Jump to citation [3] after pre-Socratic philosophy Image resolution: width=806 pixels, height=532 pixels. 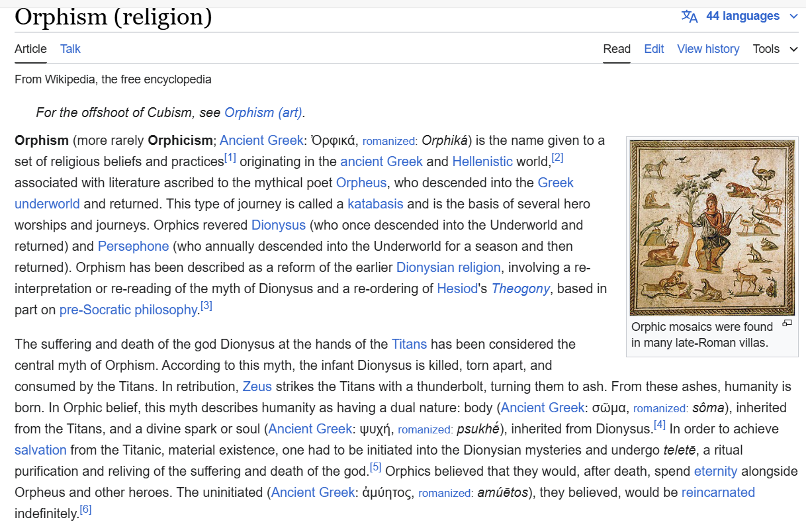pyautogui.click(x=206, y=306)
